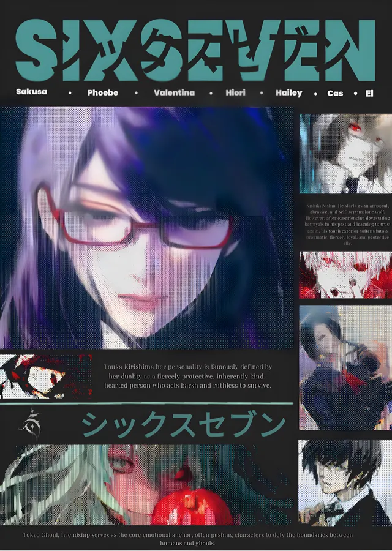This screenshot has height=551, width=392.
Task: Select the name Hailey
Action: (x=288, y=93)
